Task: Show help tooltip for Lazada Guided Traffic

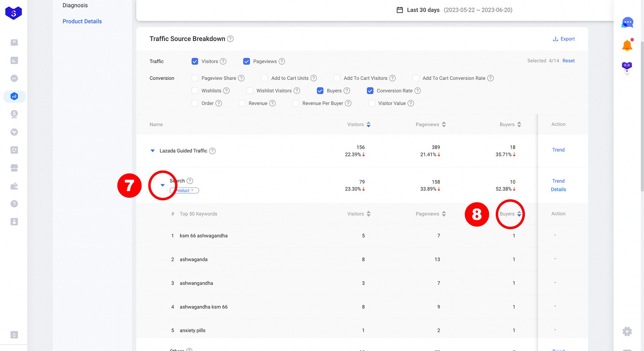Action: pos(212,151)
